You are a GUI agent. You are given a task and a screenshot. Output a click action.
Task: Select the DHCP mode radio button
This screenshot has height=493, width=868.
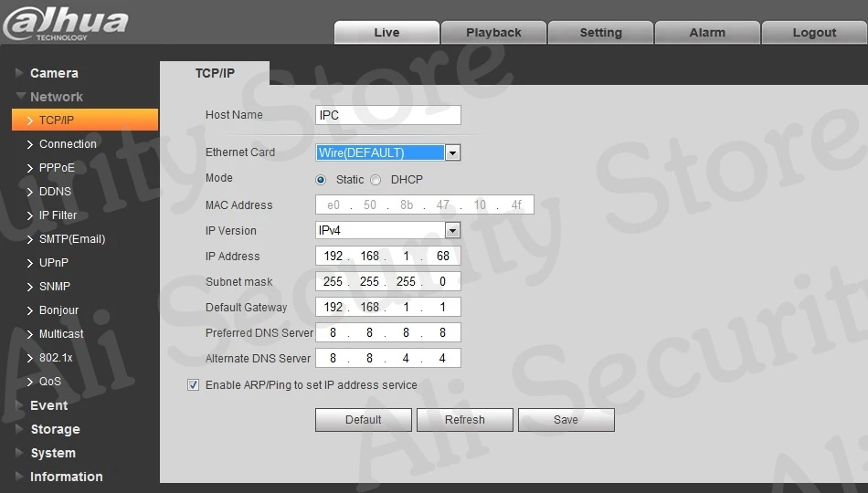point(376,180)
